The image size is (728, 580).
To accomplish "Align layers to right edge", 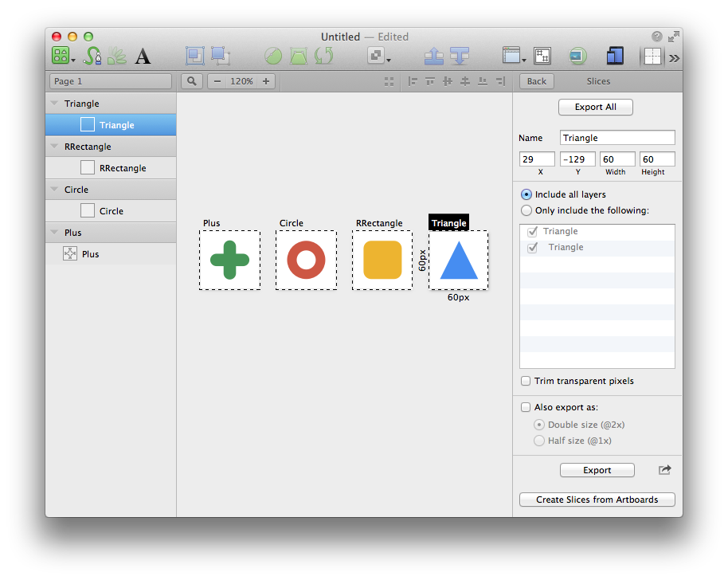I will click(500, 82).
